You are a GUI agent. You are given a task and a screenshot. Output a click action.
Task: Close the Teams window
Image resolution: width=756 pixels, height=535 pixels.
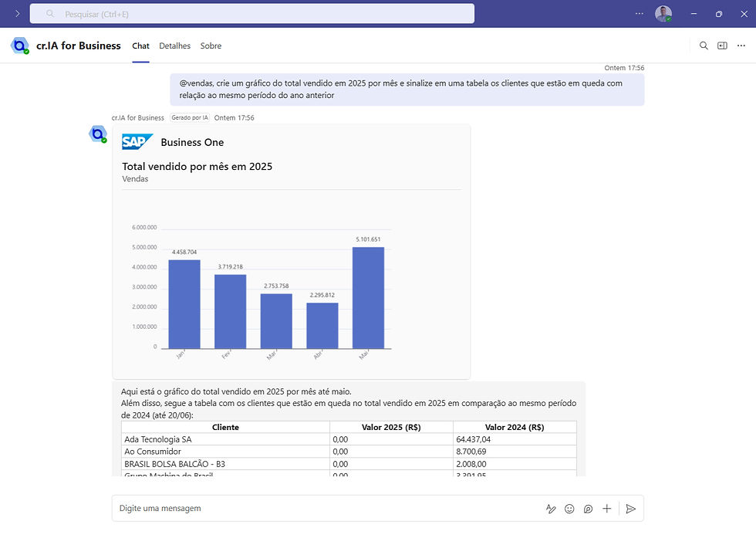(x=744, y=13)
